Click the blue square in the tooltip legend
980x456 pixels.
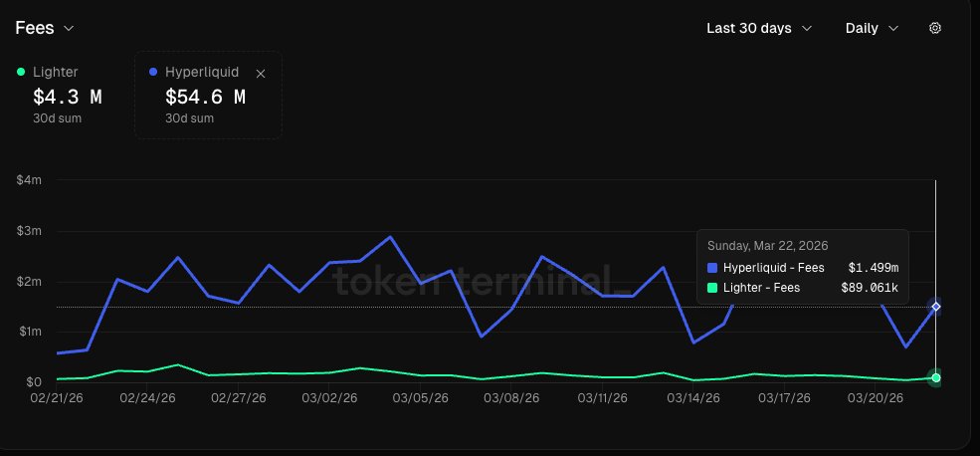[712, 268]
